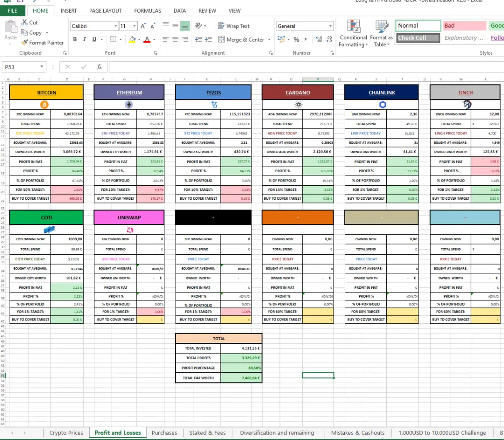The image size is (504, 440).
Task: Open the Crypto Prices sheet tab
Action: 66,433
